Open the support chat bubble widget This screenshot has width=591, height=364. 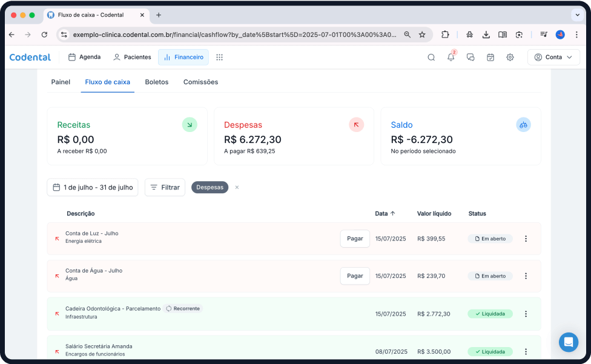point(568,342)
